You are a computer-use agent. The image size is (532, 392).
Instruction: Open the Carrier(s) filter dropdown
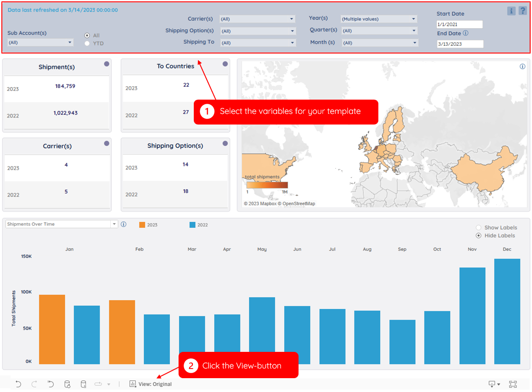pos(257,19)
